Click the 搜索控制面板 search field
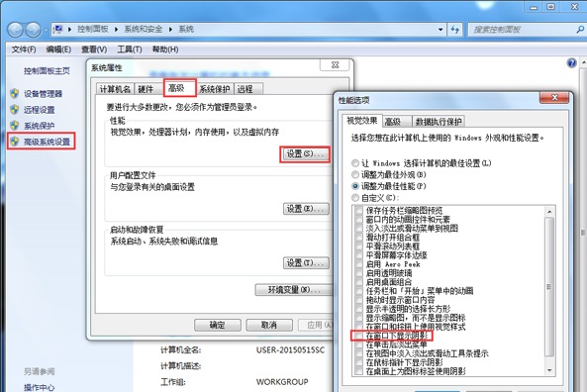 pyautogui.click(x=522, y=30)
